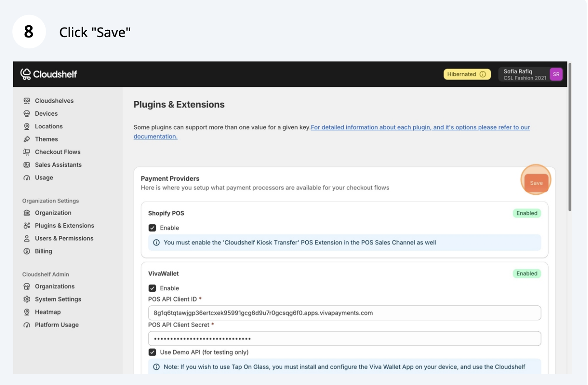Click the VivaWallet Enabled badge

527,273
